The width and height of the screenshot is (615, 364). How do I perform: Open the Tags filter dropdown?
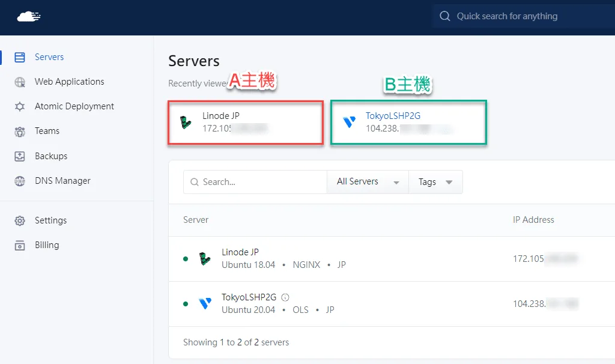(x=435, y=182)
